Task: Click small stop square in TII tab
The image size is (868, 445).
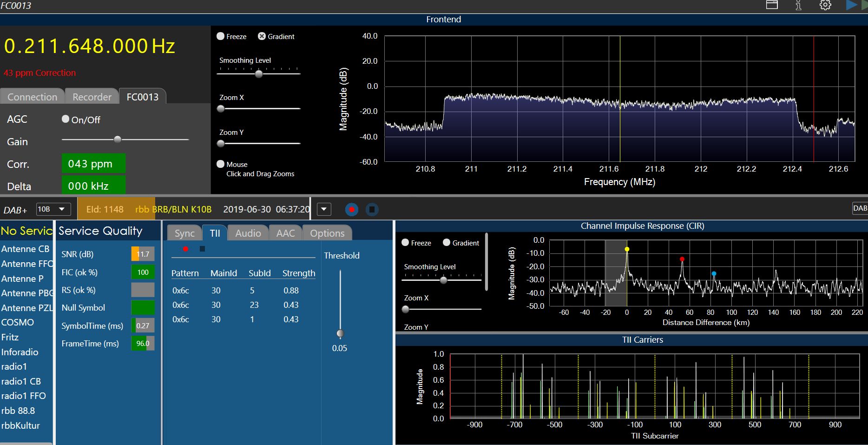Action: pos(202,249)
